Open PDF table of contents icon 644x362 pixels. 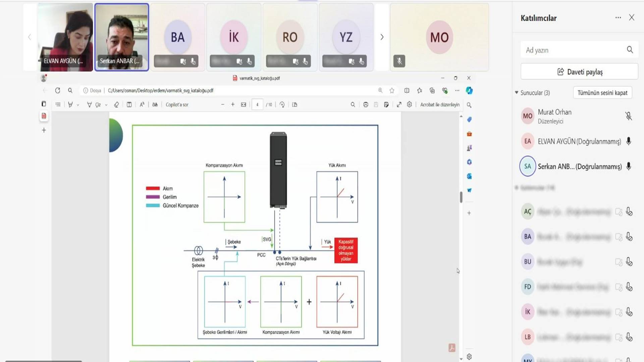coord(58,105)
